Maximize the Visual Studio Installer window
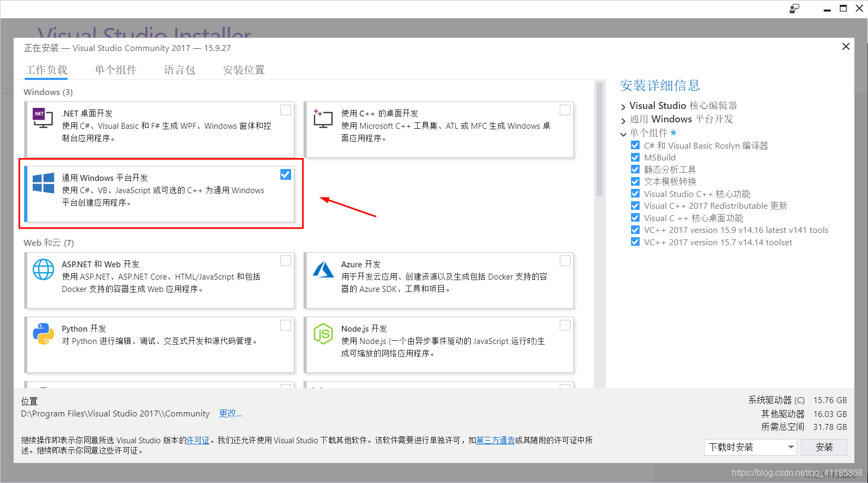Viewport: 868px width, 483px height. point(843,9)
